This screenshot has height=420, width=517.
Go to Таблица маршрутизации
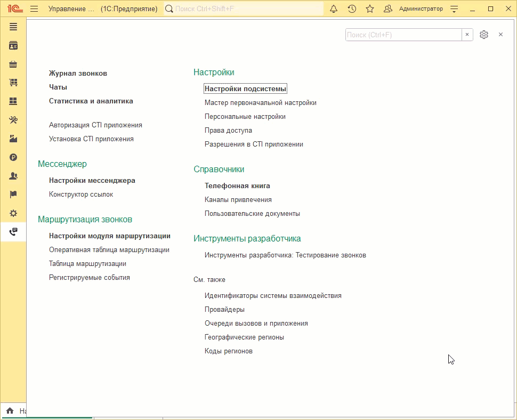[x=87, y=264]
